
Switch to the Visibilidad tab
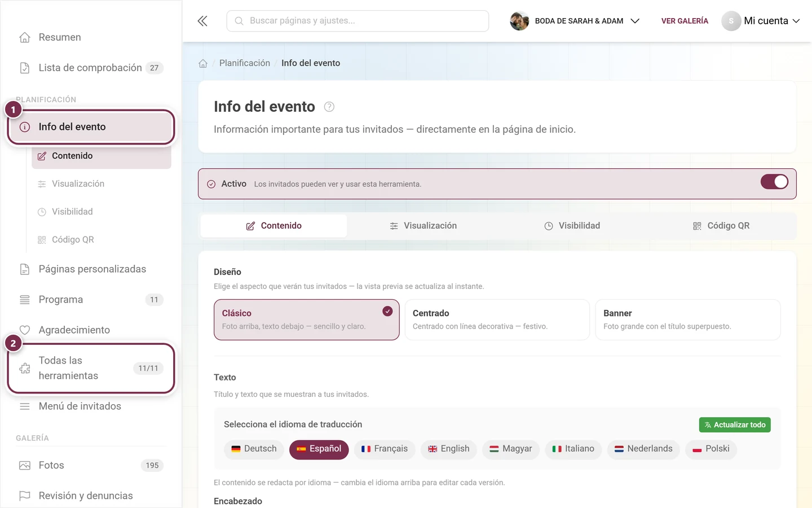tap(572, 226)
